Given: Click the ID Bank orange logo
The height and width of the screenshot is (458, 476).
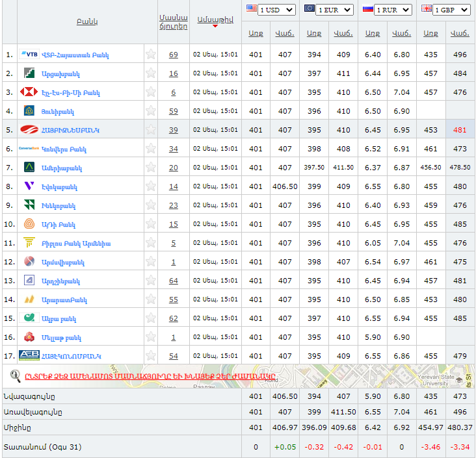Looking at the screenshot, I should [29, 224].
